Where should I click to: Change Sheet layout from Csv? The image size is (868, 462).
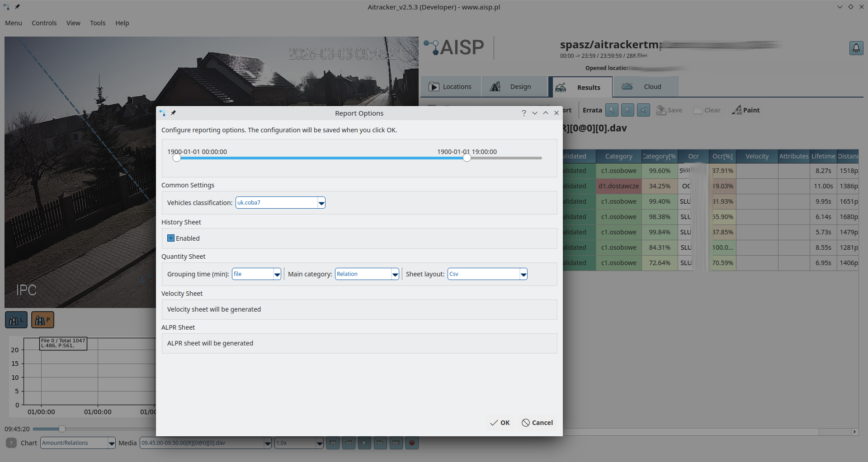tap(523, 274)
